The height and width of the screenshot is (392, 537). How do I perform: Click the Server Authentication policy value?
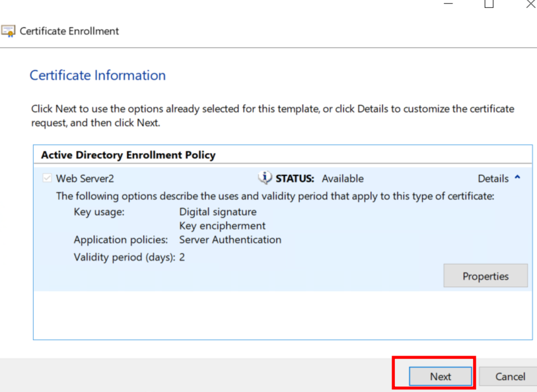(x=230, y=240)
